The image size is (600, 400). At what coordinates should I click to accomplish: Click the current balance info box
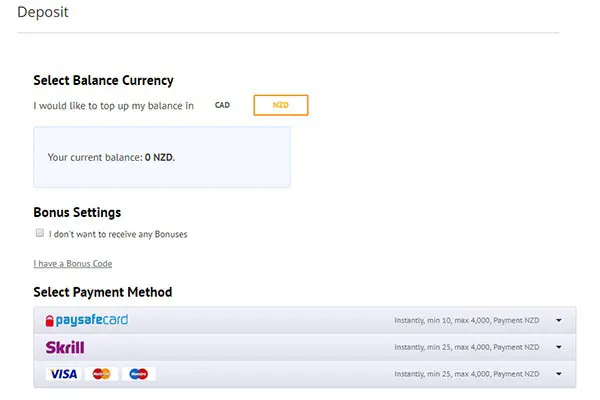162,157
